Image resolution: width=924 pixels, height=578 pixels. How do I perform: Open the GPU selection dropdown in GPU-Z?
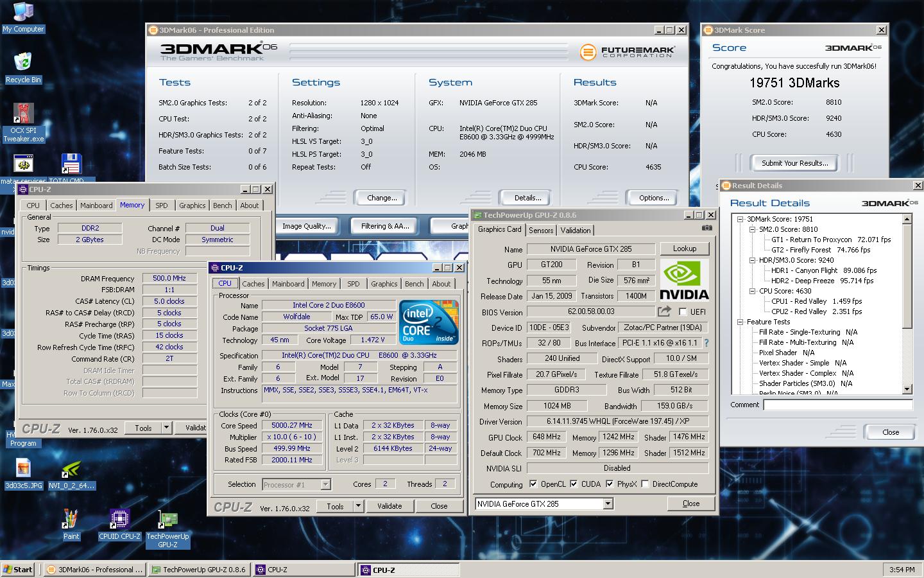click(x=608, y=504)
